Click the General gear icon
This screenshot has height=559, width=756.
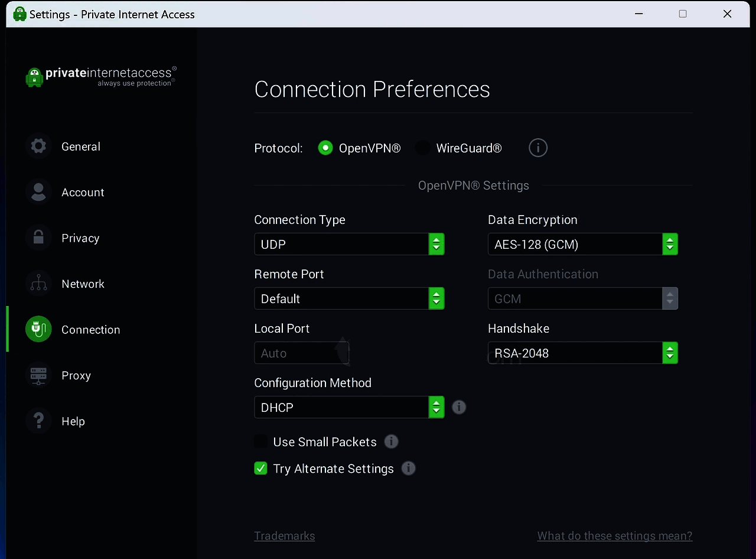click(x=38, y=147)
